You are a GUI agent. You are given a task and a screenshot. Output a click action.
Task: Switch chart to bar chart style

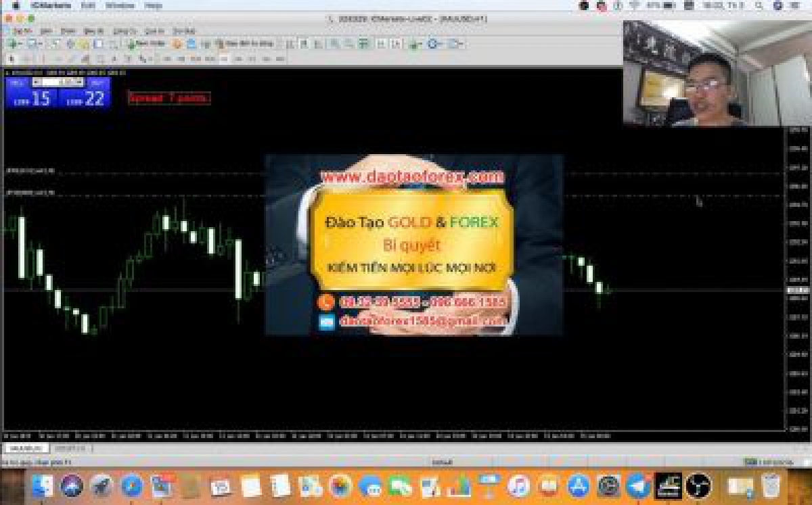(290, 43)
